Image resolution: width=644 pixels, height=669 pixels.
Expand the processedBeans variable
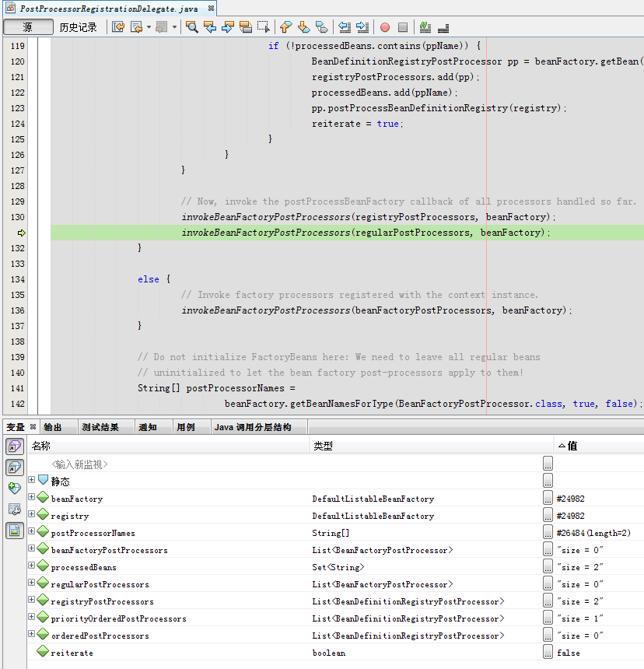coord(32,565)
